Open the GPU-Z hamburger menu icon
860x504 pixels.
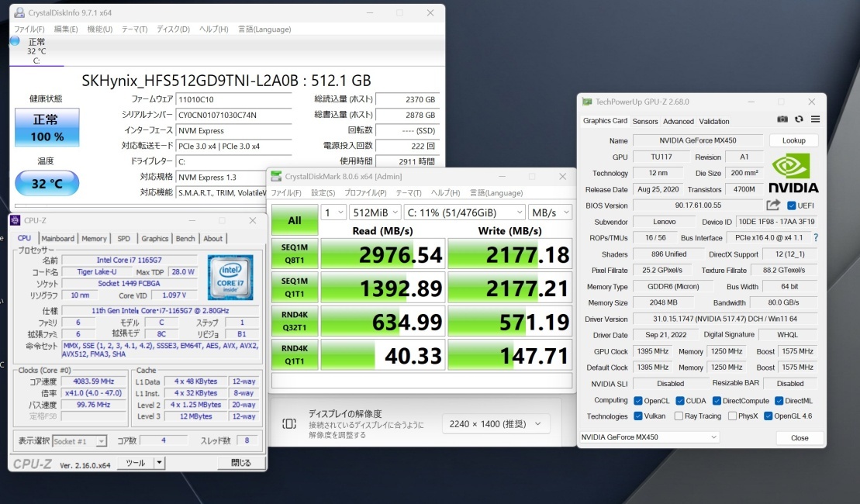815,120
